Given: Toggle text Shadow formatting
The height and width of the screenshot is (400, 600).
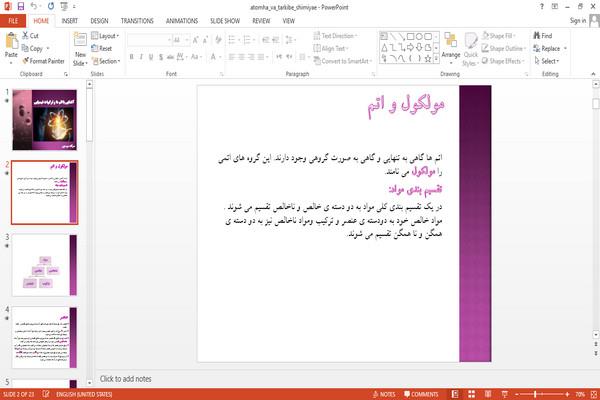Looking at the screenshot, I should pos(161,57).
